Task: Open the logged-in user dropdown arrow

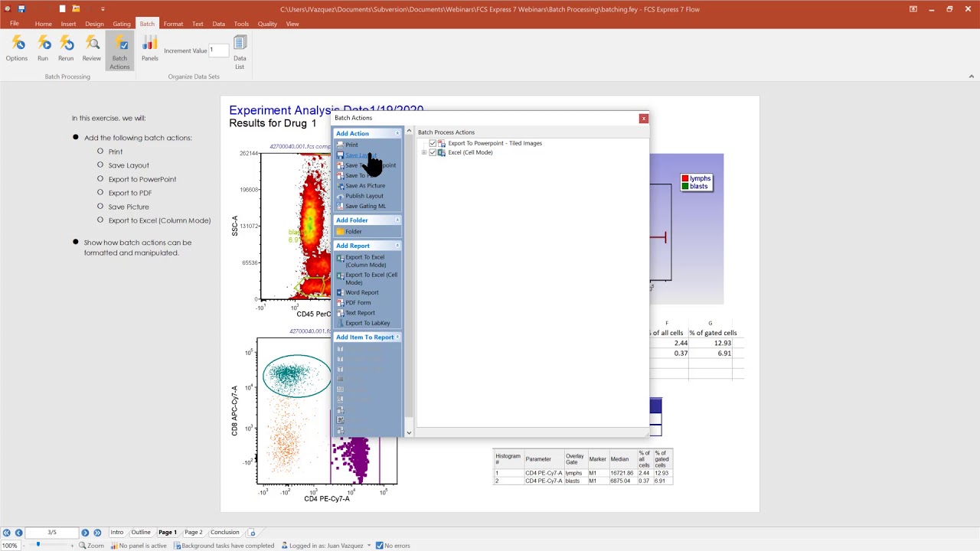Action: (369, 546)
